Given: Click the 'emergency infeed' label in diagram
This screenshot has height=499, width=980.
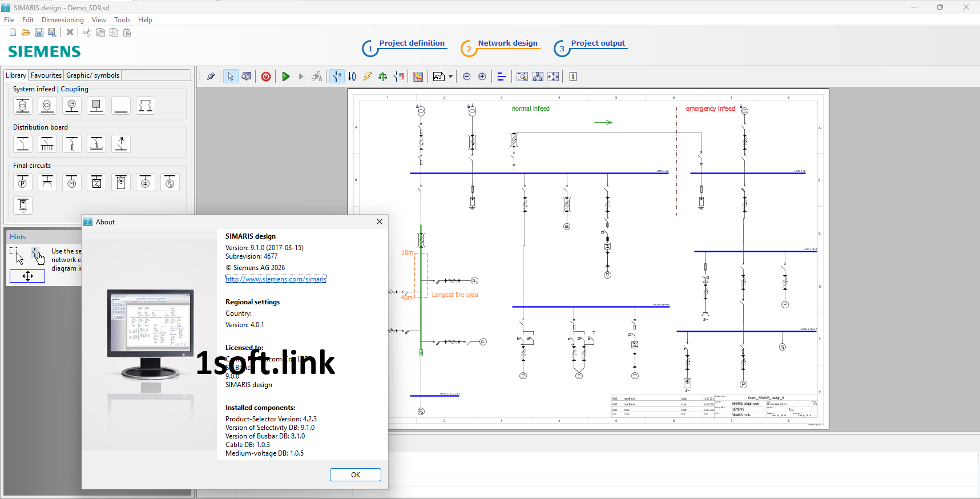Looking at the screenshot, I should 710,108.
